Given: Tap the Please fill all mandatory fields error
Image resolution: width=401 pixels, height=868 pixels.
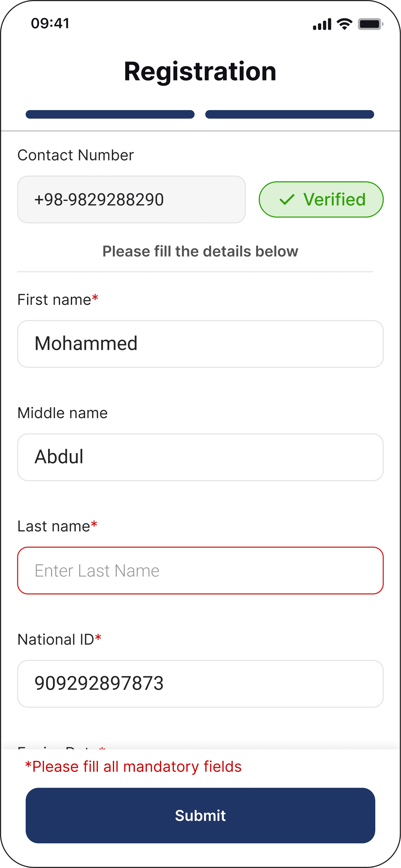Looking at the screenshot, I should coord(134,767).
